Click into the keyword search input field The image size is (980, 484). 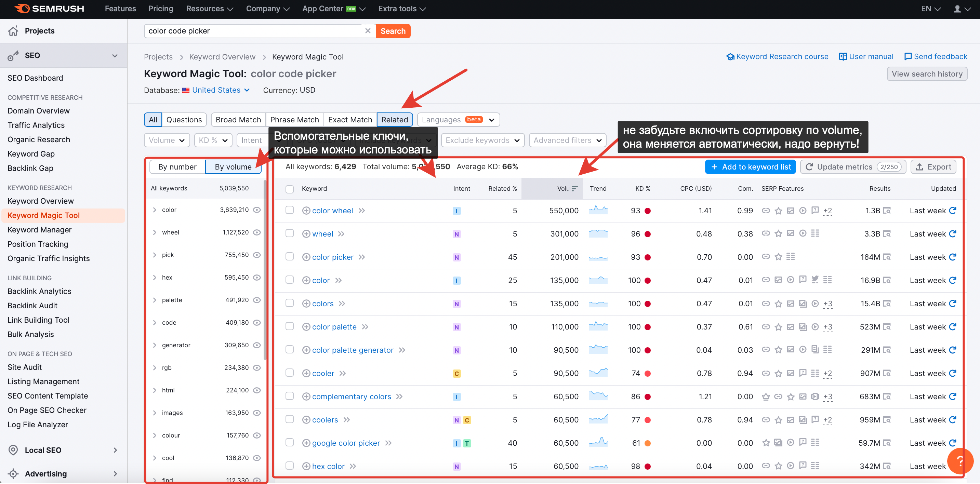pyautogui.click(x=253, y=31)
